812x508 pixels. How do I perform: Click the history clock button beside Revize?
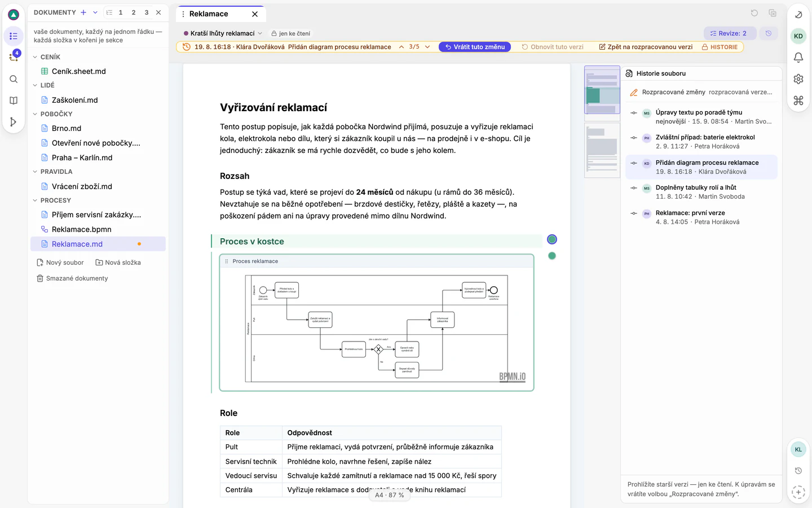(769, 33)
